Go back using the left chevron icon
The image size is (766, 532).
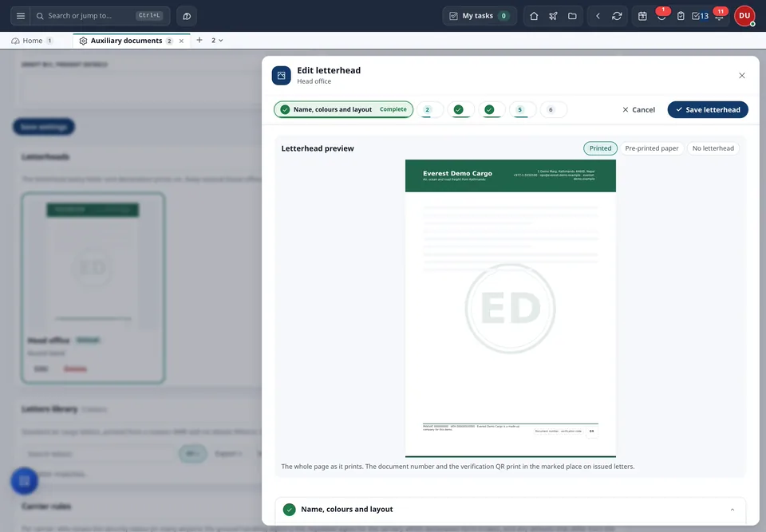click(598, 16)
